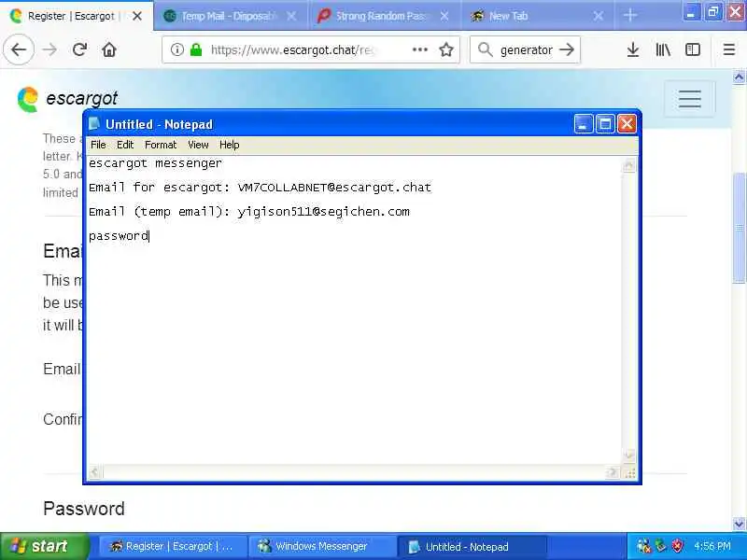Click the system tray clock 4:56 PM
Image resolution: width=747 pixels, height=560 pixels.
[712, 546]
